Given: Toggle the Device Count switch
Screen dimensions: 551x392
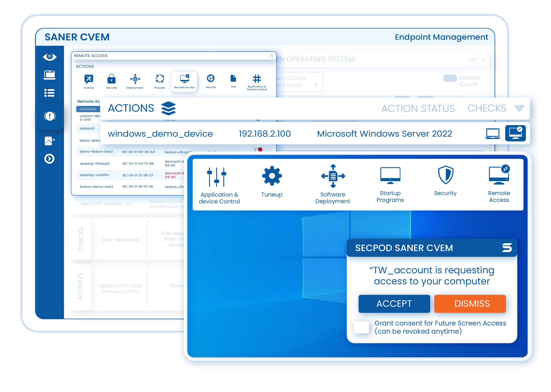Looking at the screenshot, I should [x=450, y=78].
